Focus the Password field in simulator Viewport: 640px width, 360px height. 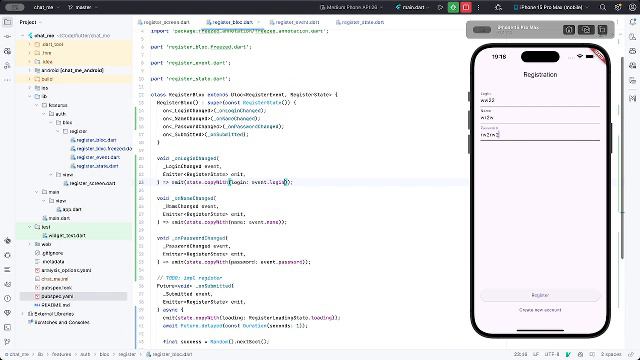coord(540,133)
